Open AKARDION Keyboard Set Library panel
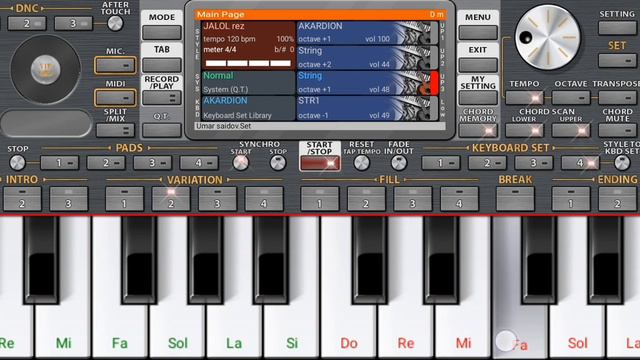Screen dimensions: 640x360 coord(249,109)
